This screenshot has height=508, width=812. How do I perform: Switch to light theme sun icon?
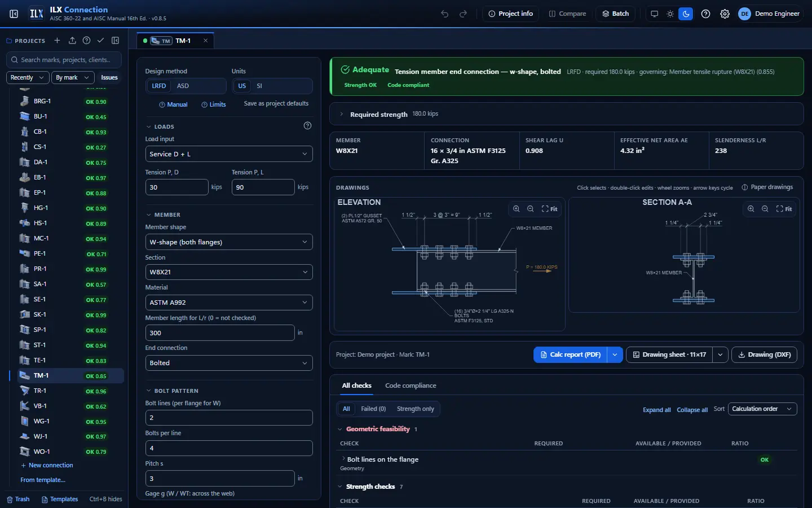(x=670, y=14)
